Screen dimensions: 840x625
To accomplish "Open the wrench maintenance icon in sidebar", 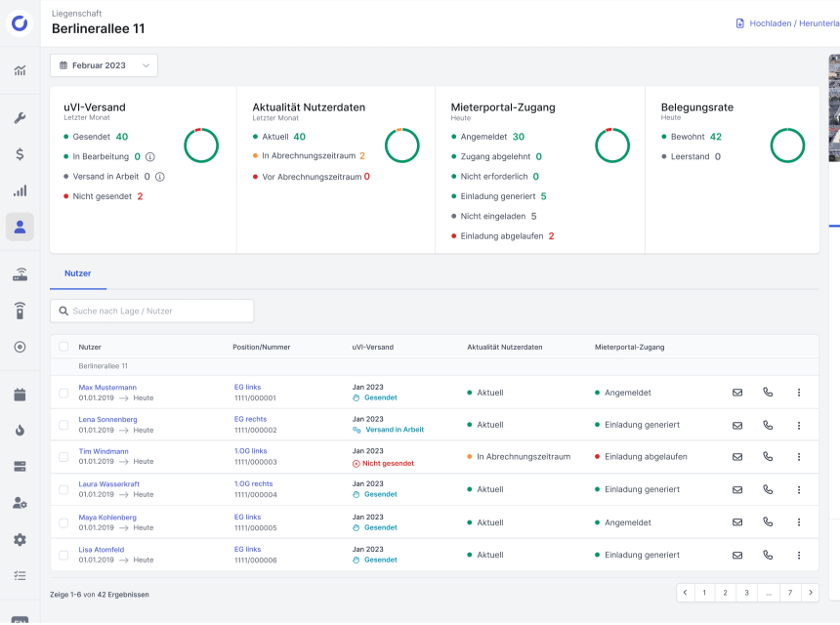I will [x=20, y=118].
